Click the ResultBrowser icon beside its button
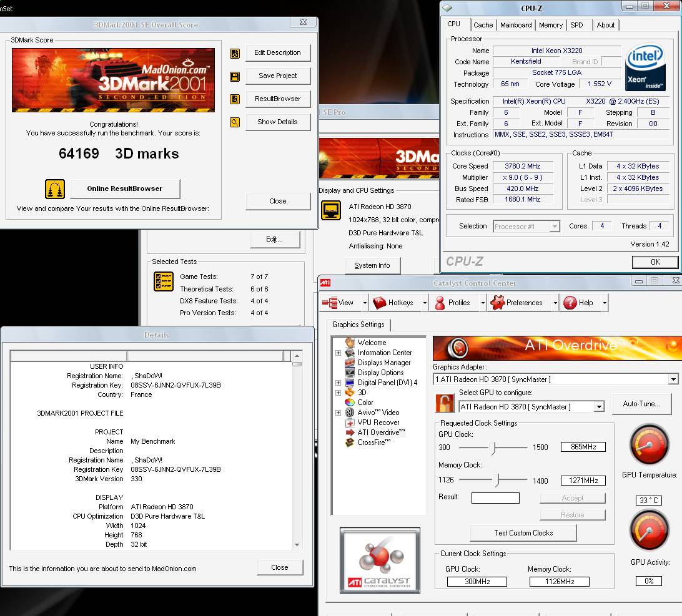 point(234,99)
